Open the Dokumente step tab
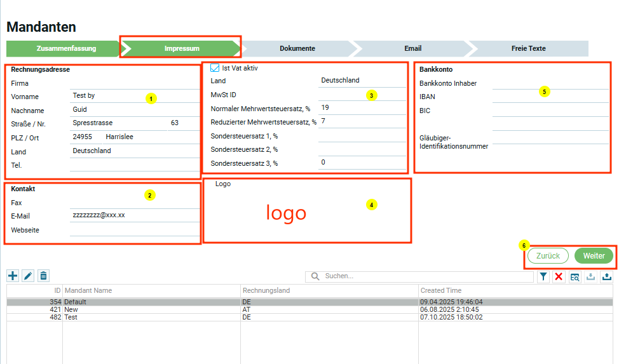This screenshot has height=364, width=619. coord(297,48)
